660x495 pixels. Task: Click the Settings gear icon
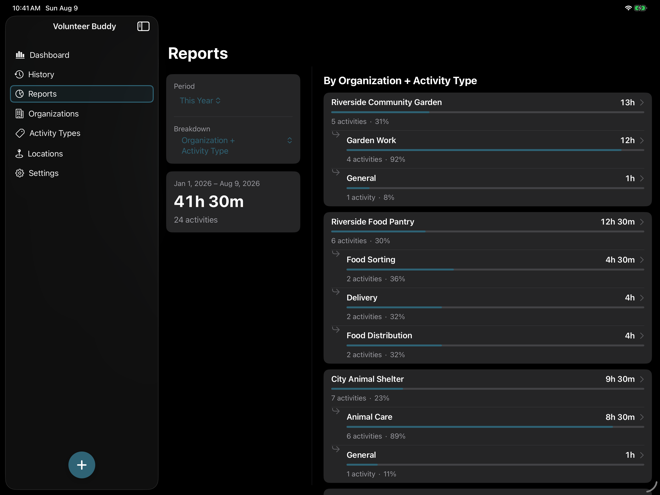click(x=19, y=173)
